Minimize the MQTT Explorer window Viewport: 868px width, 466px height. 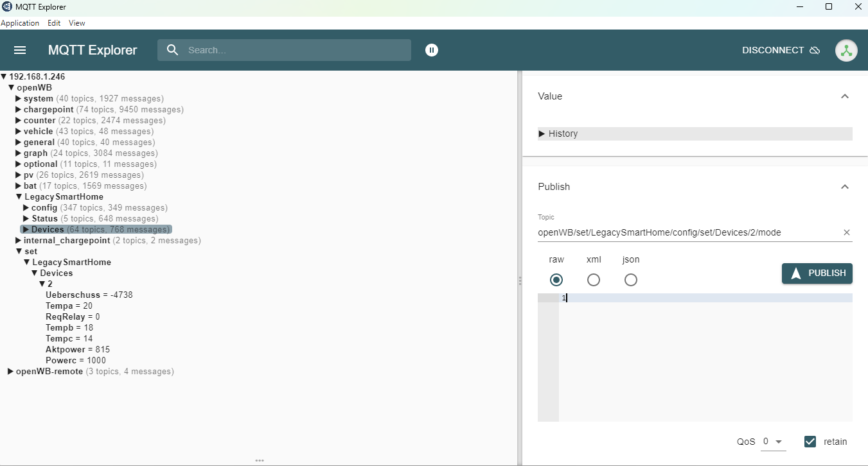click(x=799, y=7)
